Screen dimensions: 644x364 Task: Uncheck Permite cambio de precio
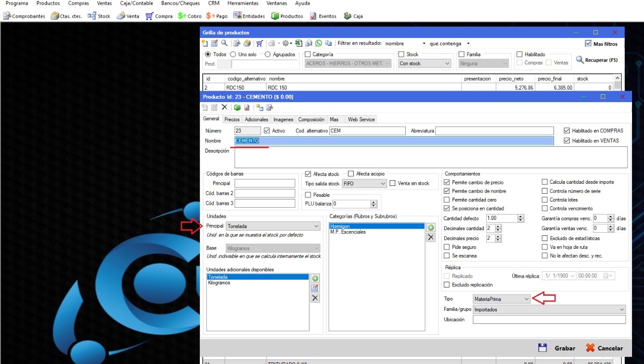click(447, 182)
